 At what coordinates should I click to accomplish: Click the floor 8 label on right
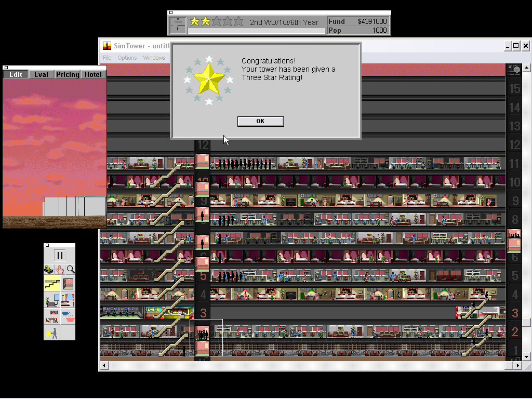(x=515, y=220)
